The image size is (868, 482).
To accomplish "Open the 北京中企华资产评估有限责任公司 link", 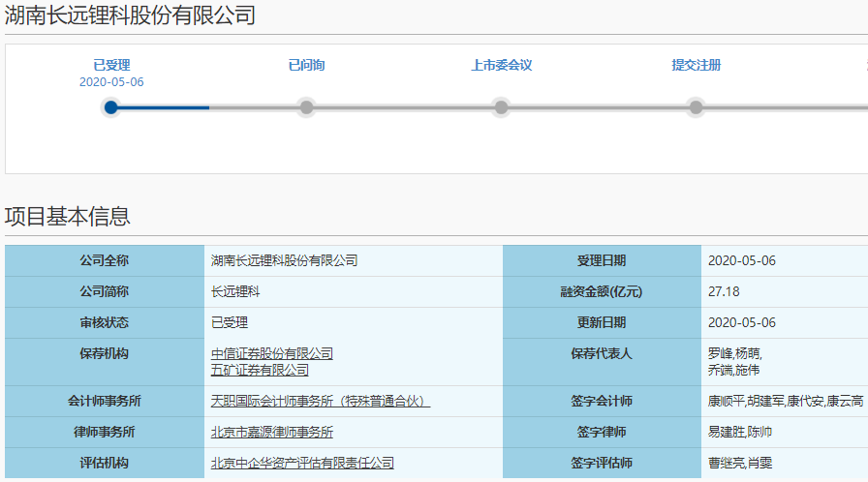I will click(x=302, y=464).
